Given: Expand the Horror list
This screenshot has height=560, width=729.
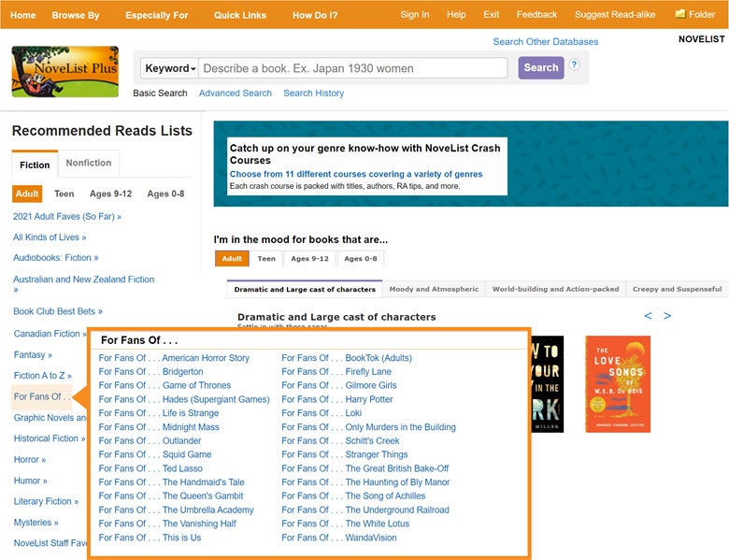Looking at the screenshot, I should pyautogui.click(x=30, y=460).
